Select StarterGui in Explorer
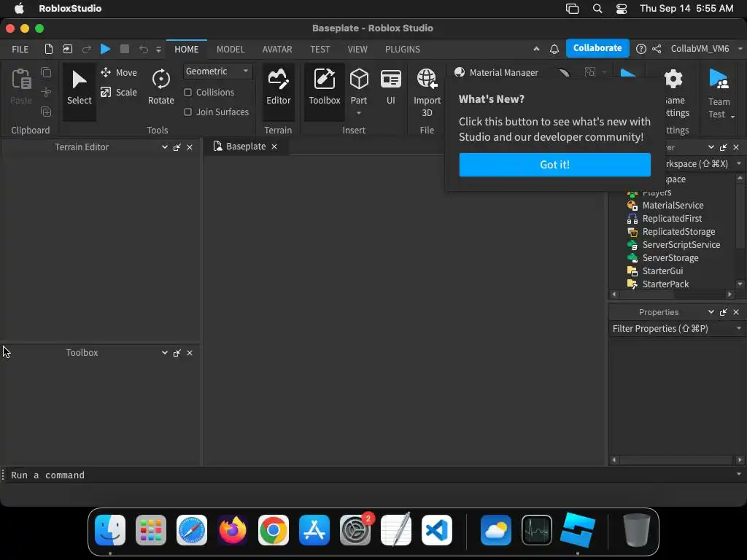747x560 pixels. pos(662,271)
